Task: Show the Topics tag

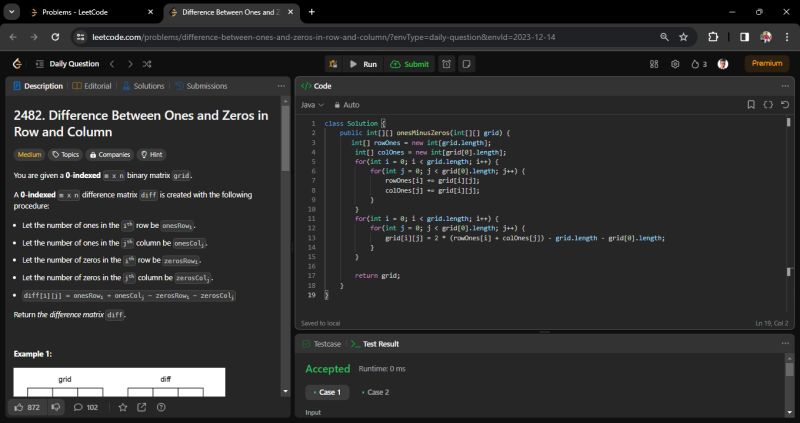Action: click(66, 155)
